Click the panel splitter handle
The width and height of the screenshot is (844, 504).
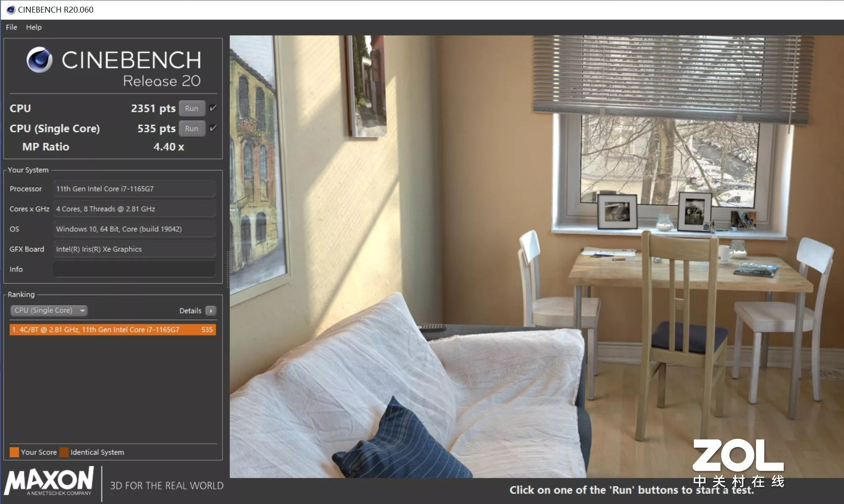[228, 269]
